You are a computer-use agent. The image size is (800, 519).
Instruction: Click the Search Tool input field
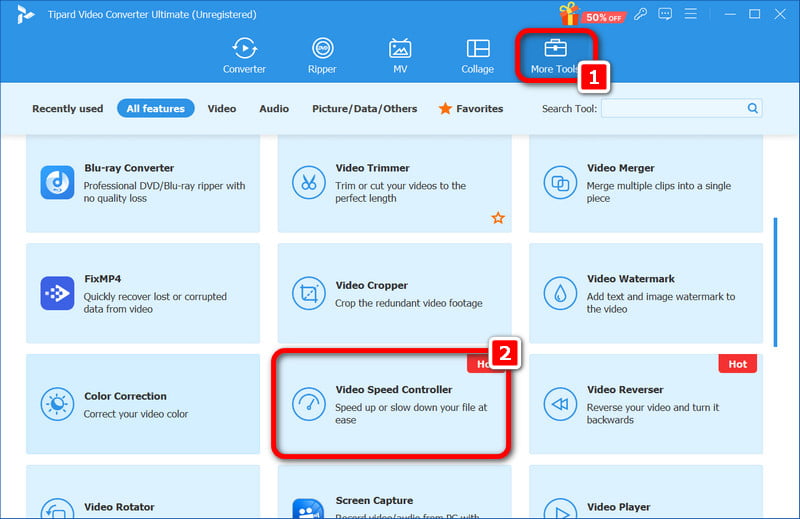673,108
